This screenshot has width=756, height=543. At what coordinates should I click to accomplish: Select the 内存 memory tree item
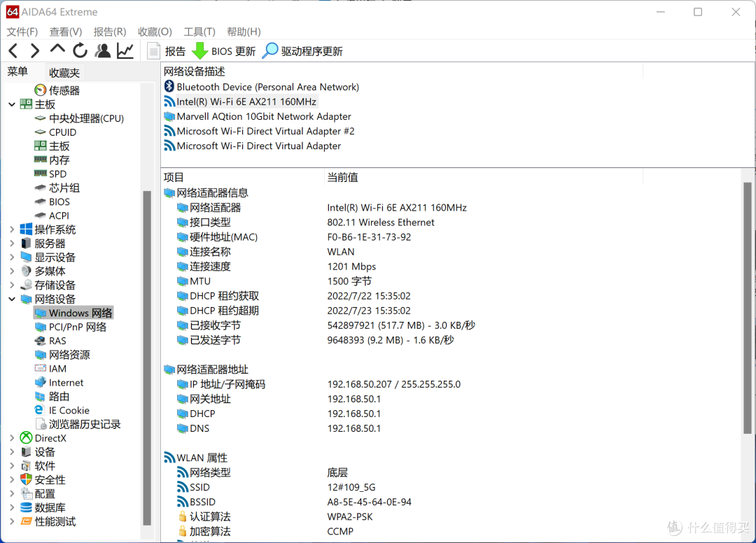52,160
